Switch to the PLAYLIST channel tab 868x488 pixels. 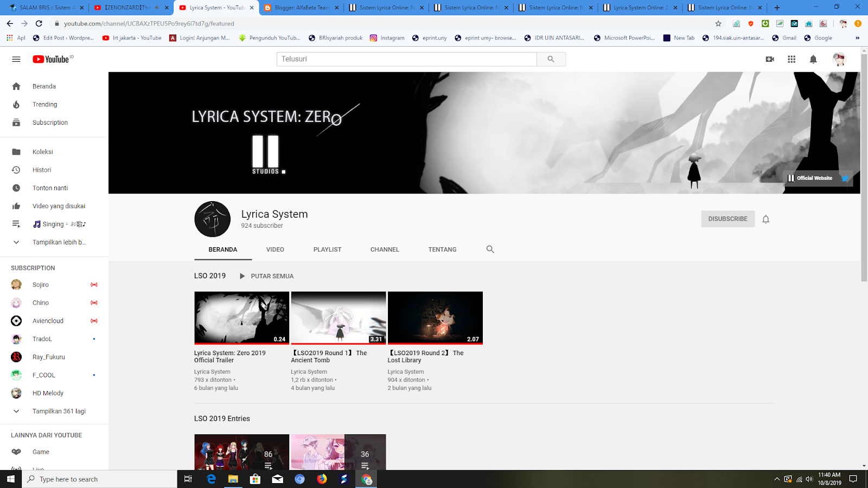tap(327, 249)
